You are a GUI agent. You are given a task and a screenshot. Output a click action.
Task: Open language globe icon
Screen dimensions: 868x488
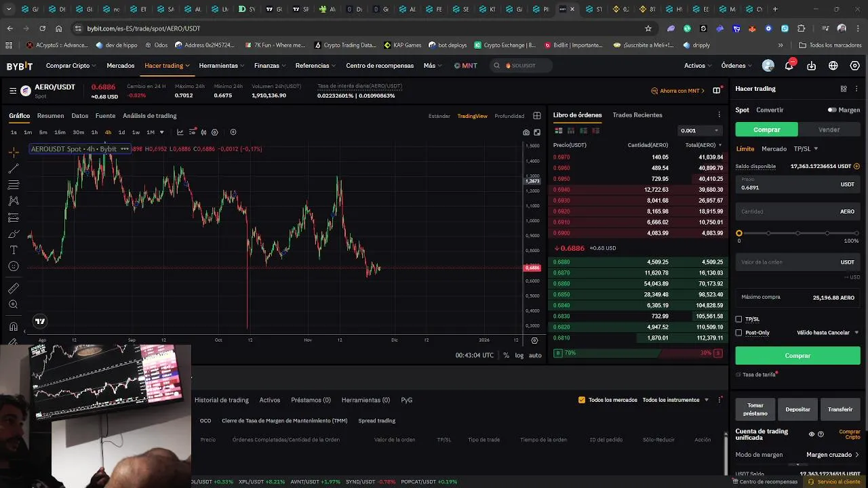pos(833,66)
